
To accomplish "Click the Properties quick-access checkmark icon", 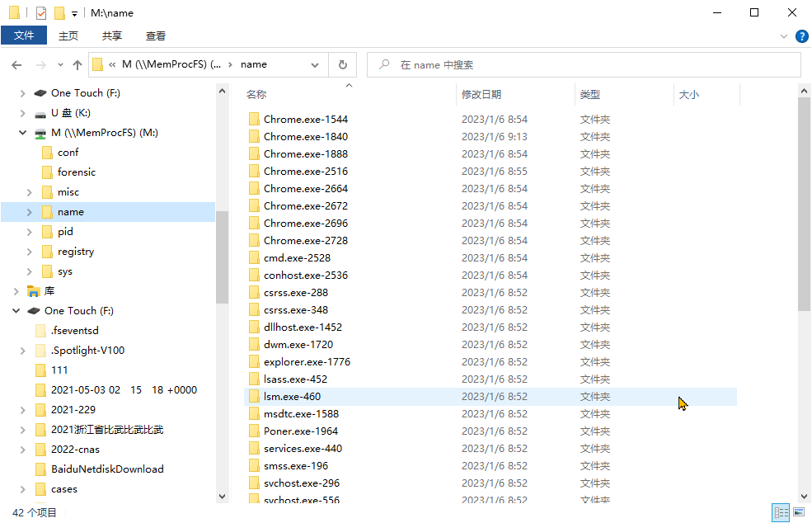I will tap(41, 13).
